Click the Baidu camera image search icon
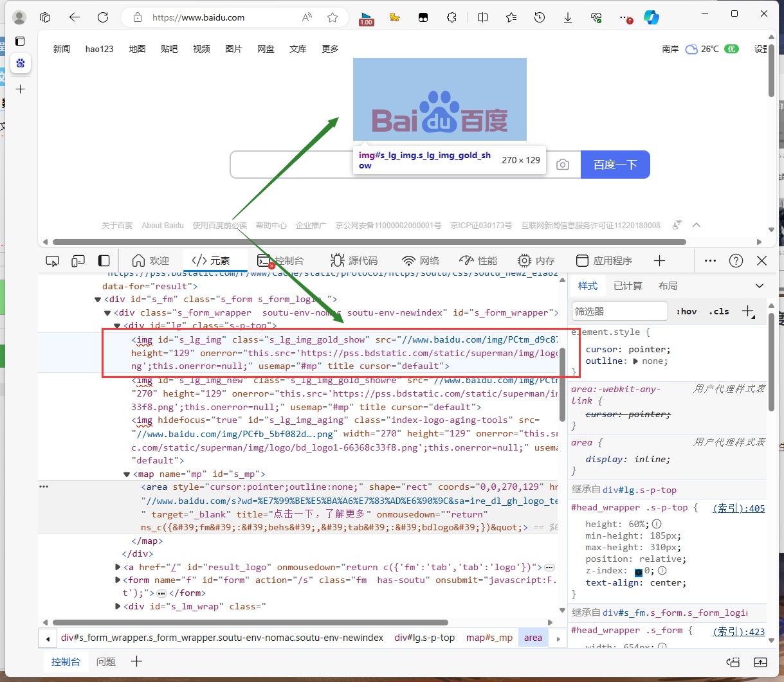Screen dimensions: 784x682 tap(563, 165)
